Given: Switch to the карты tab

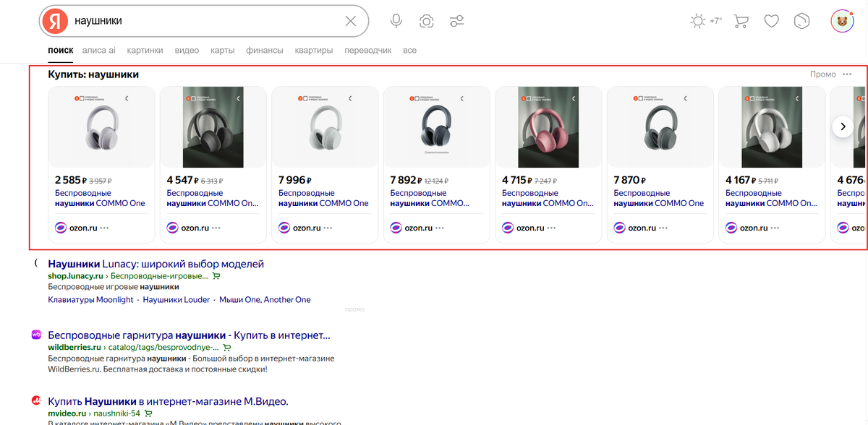Looking at the screenshot, I should [x=222, y=51].
